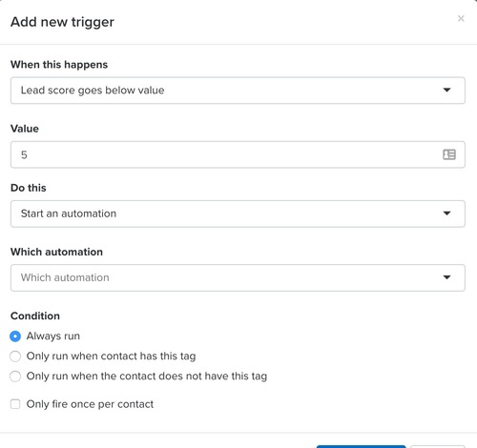Open 'Lead score goes below value' dropdown

pos(238,91)
